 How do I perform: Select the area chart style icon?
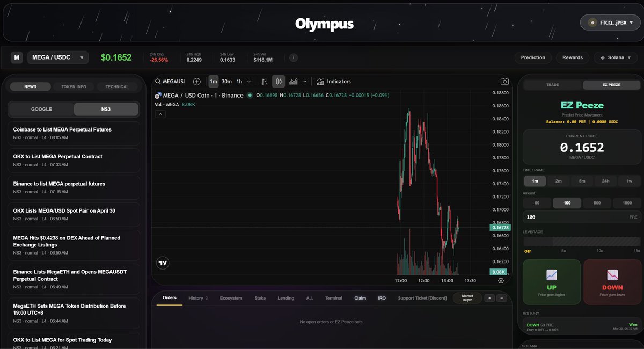click(293, 82)
